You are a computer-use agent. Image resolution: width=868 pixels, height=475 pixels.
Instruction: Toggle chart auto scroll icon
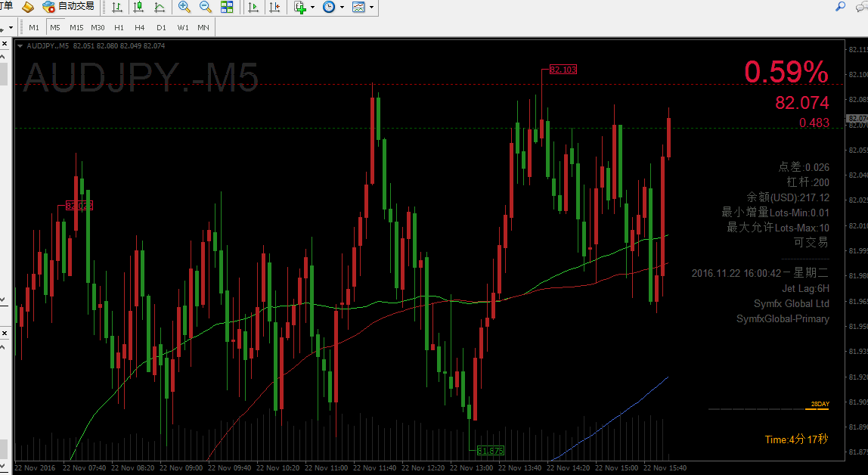(253, 8)
